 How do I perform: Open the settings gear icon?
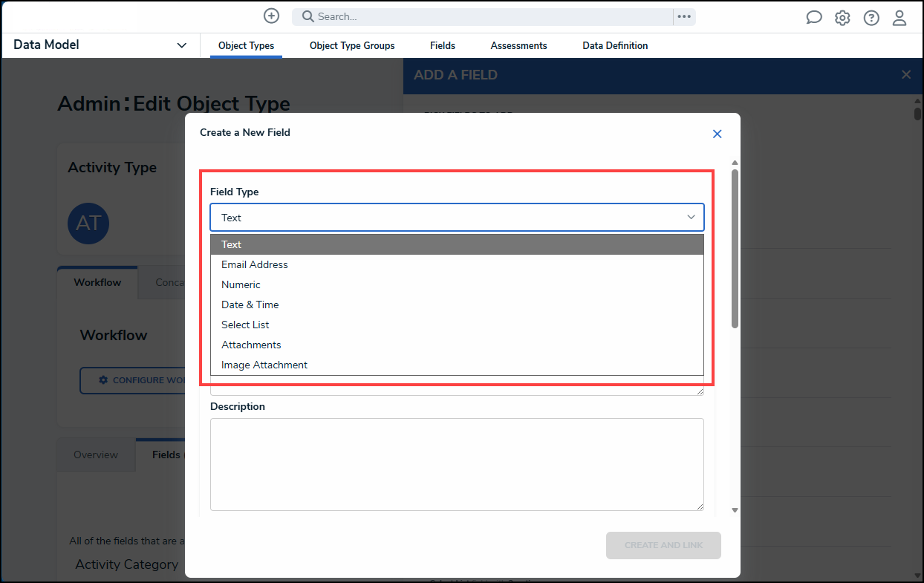(x=842, y=18)
